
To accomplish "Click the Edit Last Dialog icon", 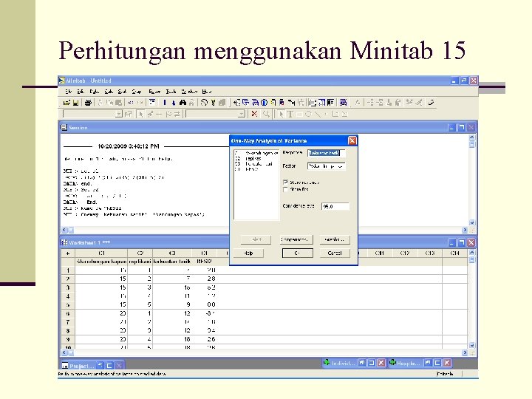I will [x=152, y=103].
